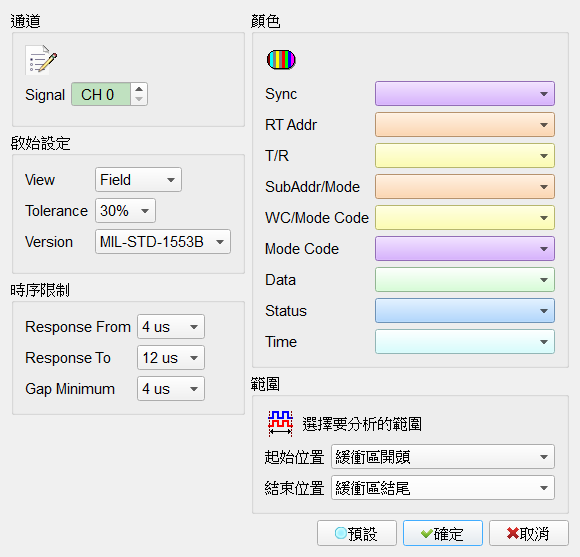Image resolution: width=580 pixels, height=557 pixels.
Task: Click the channel notepad pencil icon
Action: [41, 60]
